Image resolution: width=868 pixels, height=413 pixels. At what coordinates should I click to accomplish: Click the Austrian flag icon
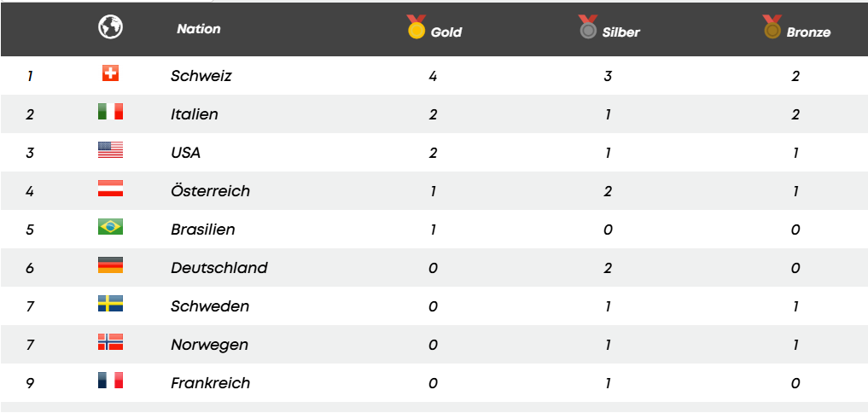tap(110, 189)
